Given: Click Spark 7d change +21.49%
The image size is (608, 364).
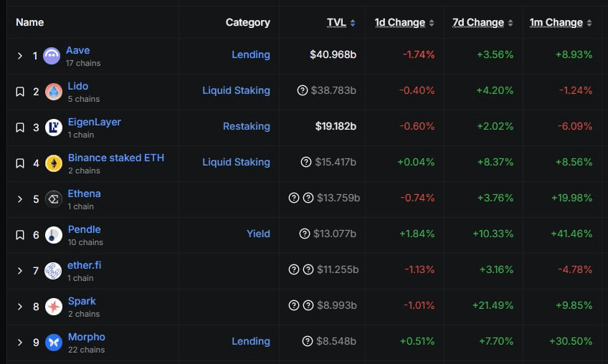Looking at the screenshot, I should coord(493,305).
